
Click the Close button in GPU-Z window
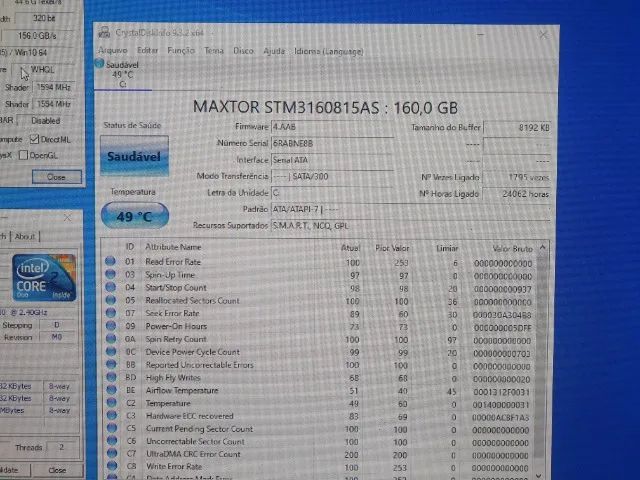(x=57, y=177)
